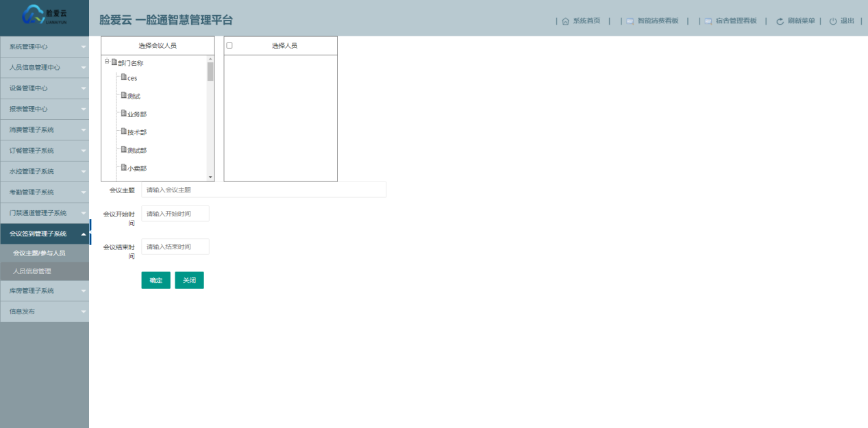
Task: Click the building icon beside 部门名称
Action: (x=114, y=62)
